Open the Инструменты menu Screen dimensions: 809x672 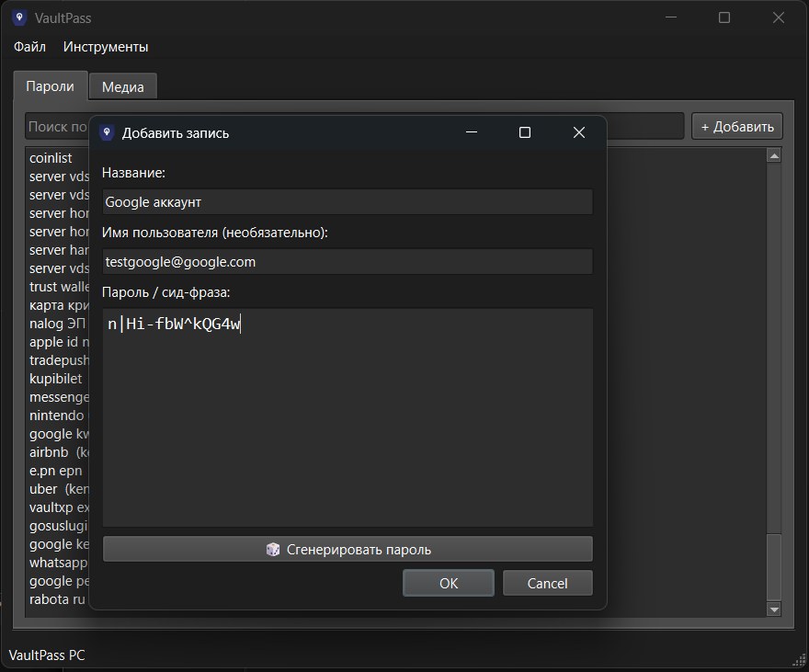pyautogui.click(x=106, y=47)
